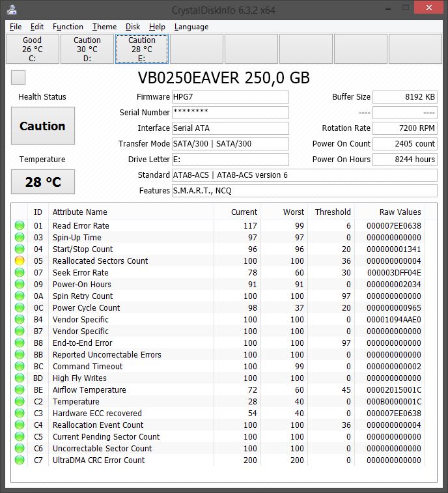Click raw value 000000001341 of Start/Stop Count

(x=393, y=249)
